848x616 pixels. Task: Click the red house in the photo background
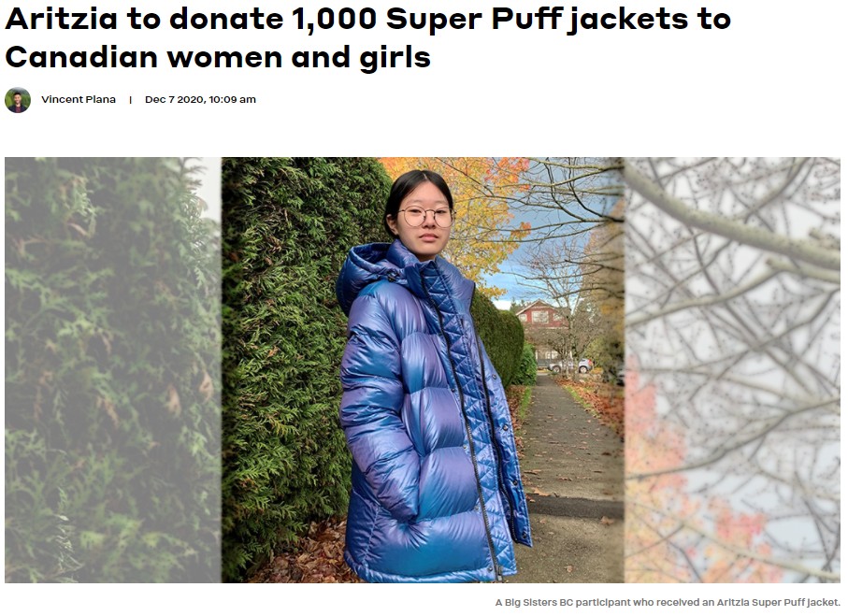pos(542,317)
